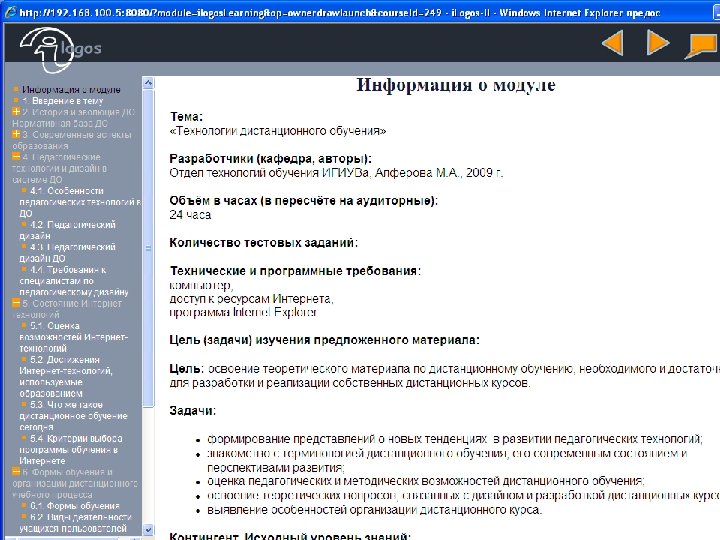Click the bullet icon next to 'Информация о модуле'

(16, 89)
